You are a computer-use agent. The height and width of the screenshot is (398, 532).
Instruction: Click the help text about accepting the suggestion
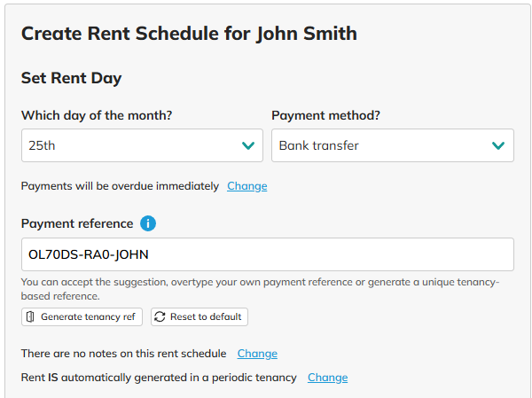coord(260,289)
